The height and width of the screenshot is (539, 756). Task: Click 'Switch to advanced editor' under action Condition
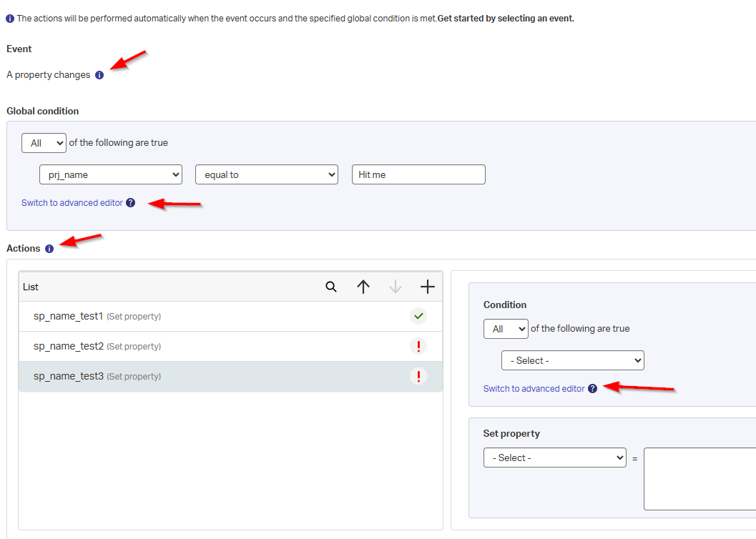tap(534, 389)
